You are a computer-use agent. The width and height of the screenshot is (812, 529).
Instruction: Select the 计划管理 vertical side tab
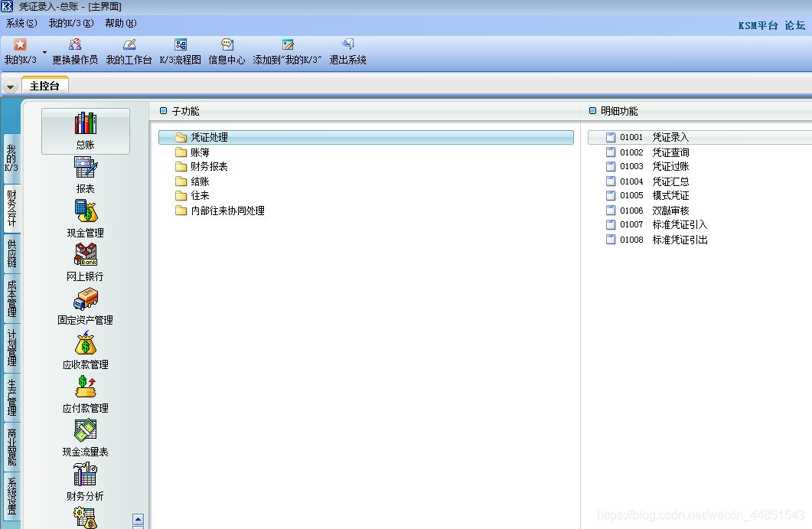pos(11,347)
